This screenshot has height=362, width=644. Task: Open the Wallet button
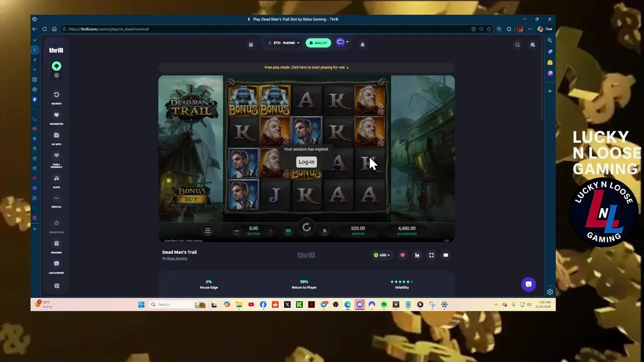coord(318,43)
